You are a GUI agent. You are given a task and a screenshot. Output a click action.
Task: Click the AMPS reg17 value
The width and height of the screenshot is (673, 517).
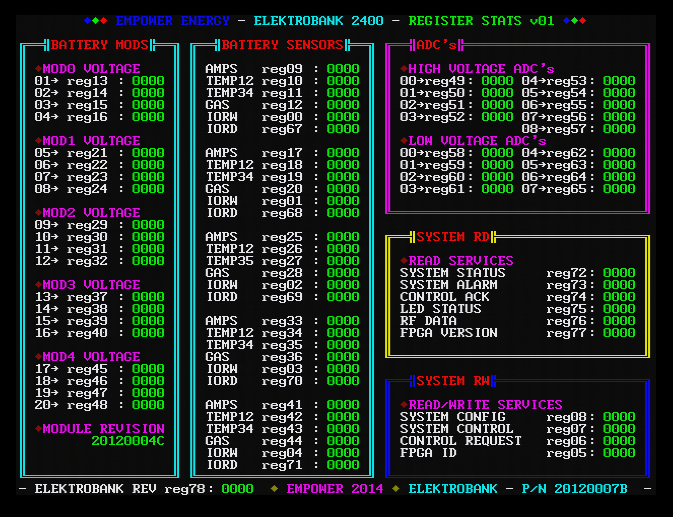point(343,153)
